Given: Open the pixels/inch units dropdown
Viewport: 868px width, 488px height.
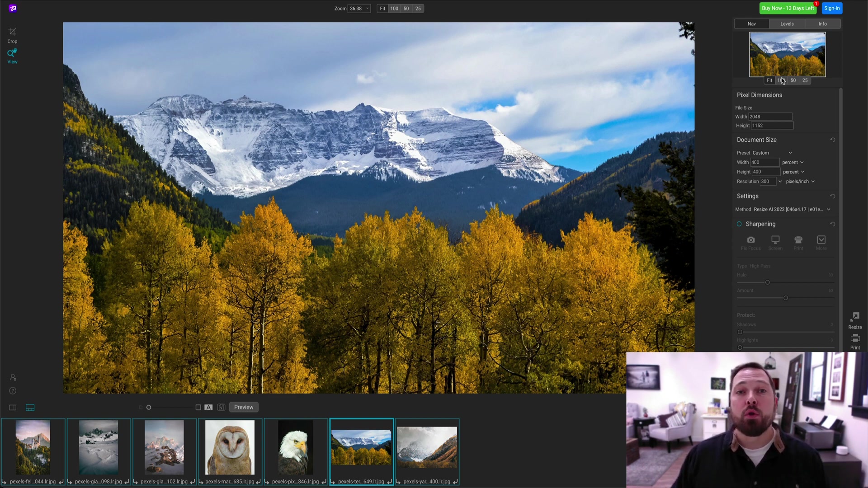Looking at the screenshot, I should 800,181.
